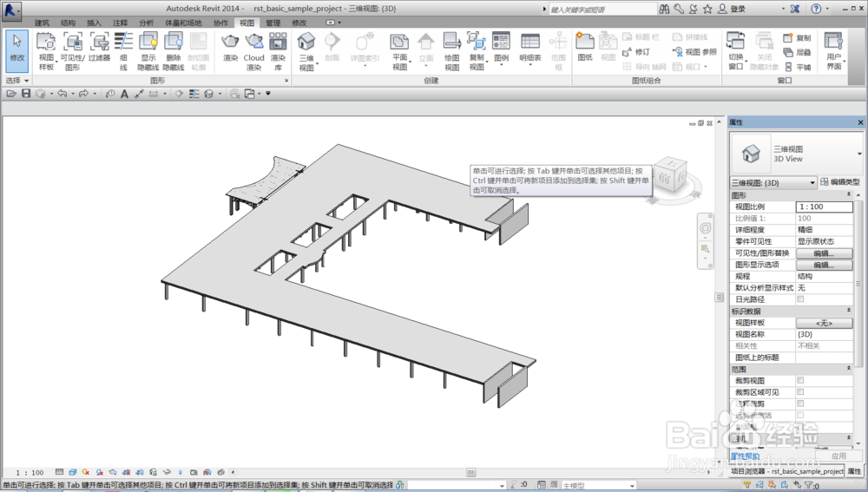Click 编辑 button for 图形显示选项
This screenshot has width=868, height=492.
(x=824, y=265)
